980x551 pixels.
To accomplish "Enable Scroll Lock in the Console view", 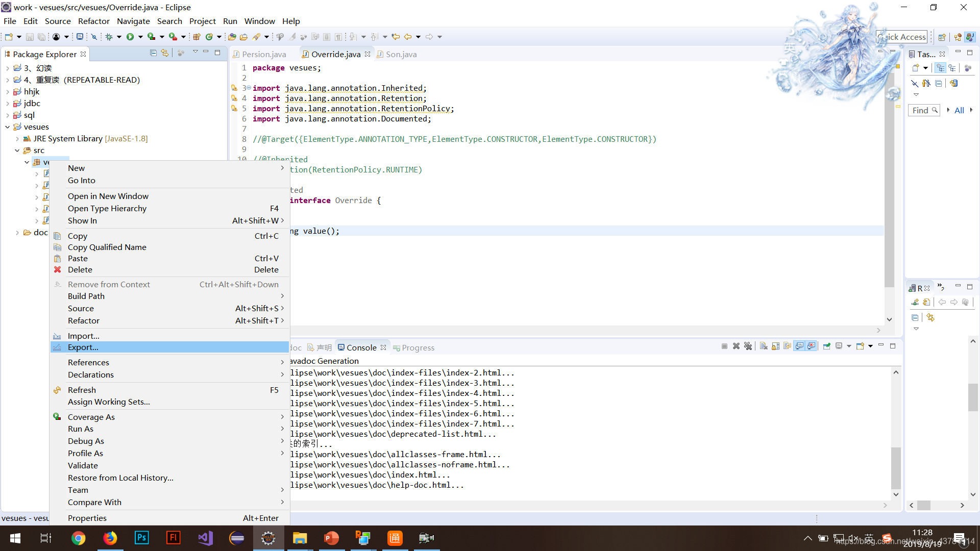I will 775,346.
